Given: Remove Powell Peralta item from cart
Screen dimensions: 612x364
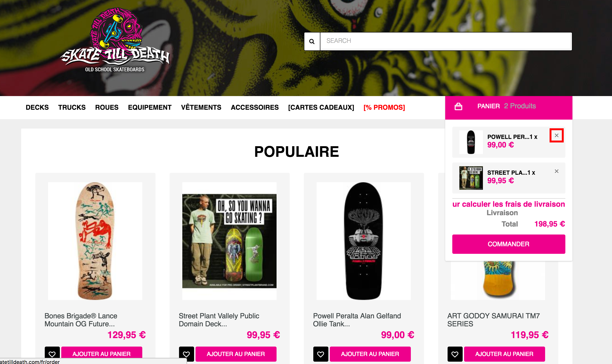Looking at the screenshot, I should coord(556,135).
